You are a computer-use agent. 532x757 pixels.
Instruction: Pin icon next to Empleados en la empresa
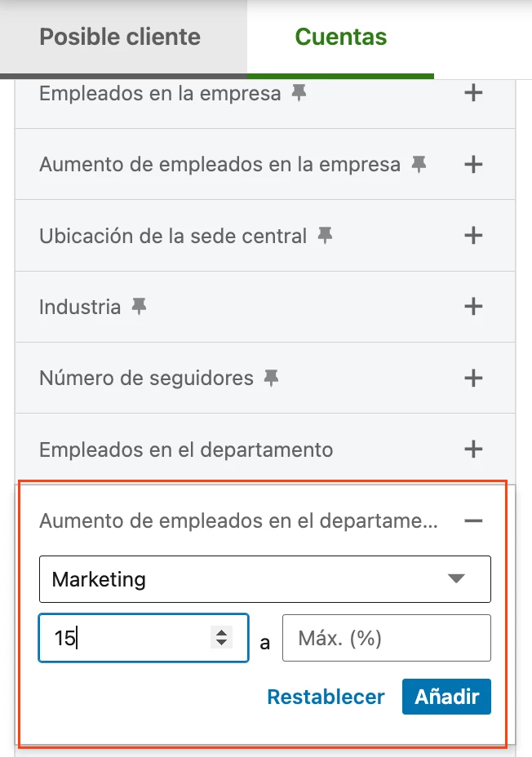click(x=299, y=94)
